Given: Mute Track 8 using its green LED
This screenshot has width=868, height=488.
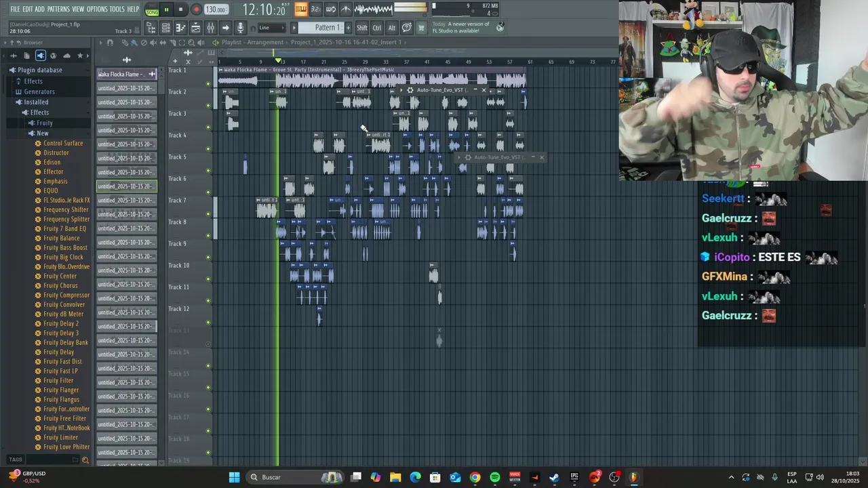Looking at the screenshot, I should (x=208, y=236).
